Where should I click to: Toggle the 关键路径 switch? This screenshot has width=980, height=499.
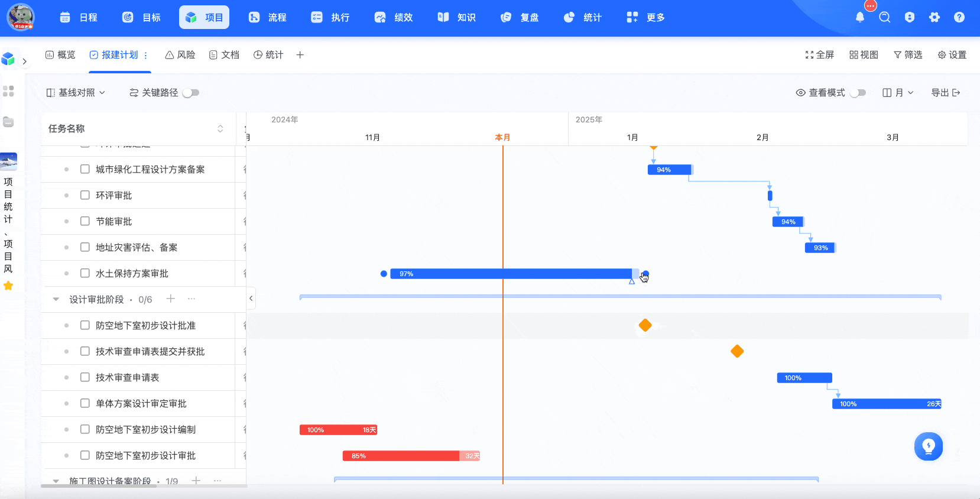tap(191, 93)
